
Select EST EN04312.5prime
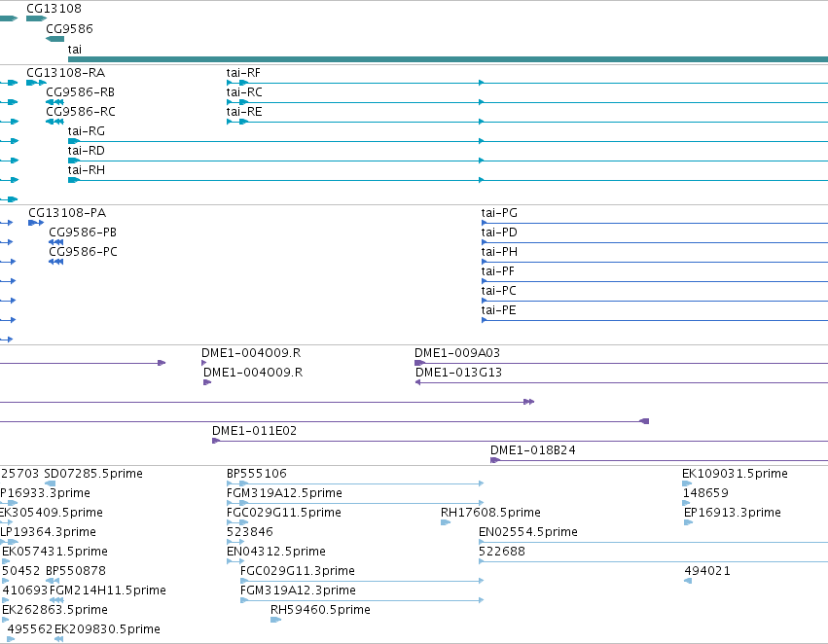[275, 552]
